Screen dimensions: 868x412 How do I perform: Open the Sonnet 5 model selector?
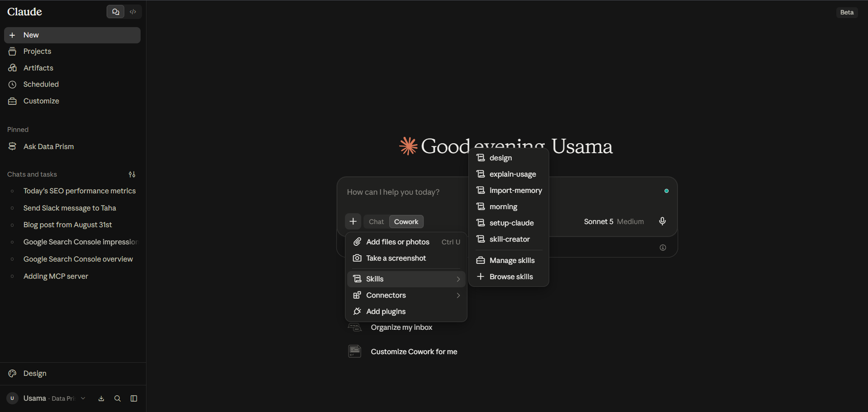pos(613,222)
